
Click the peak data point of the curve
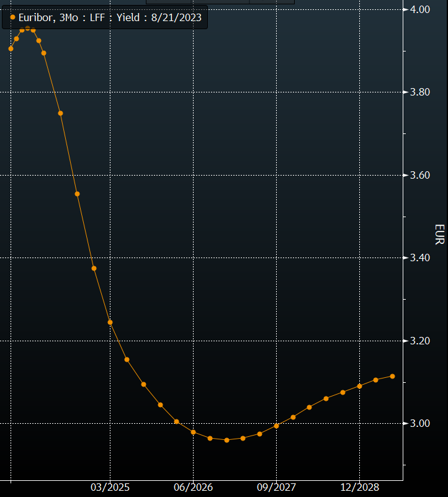tap(27, 29)
